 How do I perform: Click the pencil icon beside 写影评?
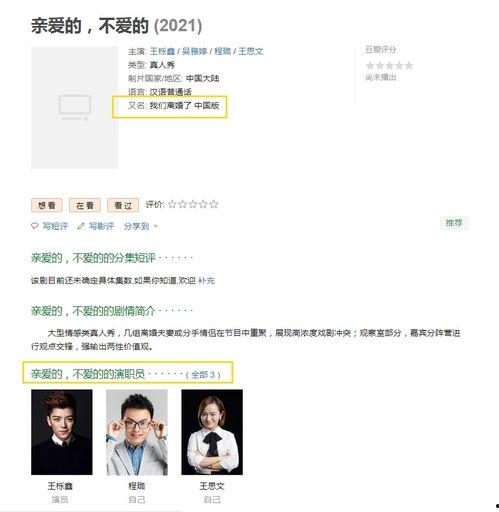(81, 226)
